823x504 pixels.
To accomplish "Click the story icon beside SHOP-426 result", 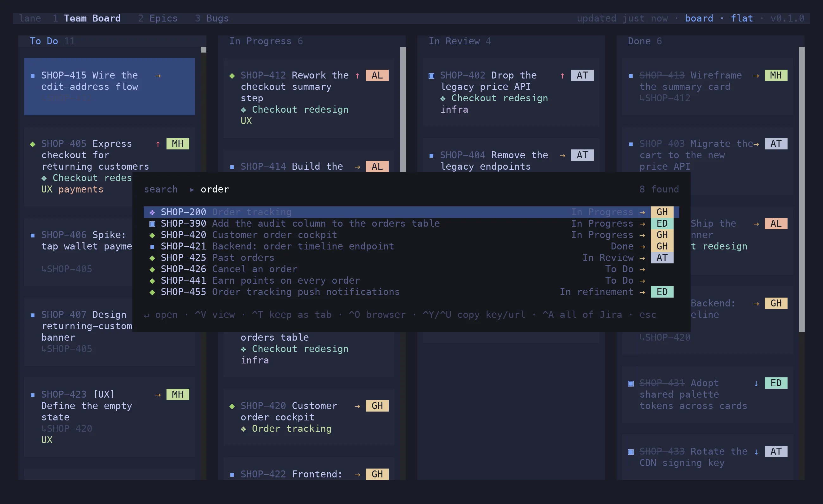I will tap(152, 269).
